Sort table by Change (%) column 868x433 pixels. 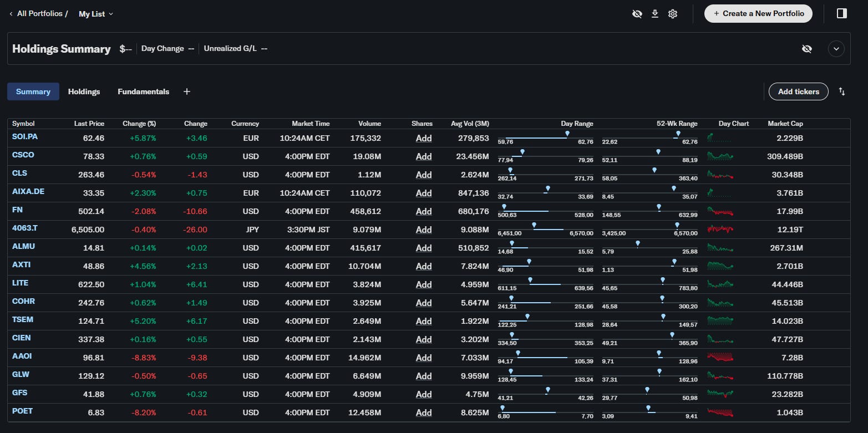point(139,124)
